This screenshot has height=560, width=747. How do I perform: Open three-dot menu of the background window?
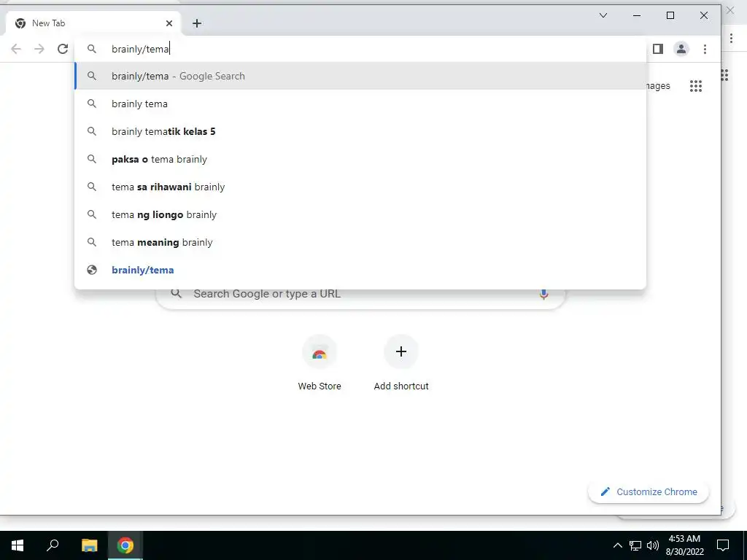(x=731, y=39)
